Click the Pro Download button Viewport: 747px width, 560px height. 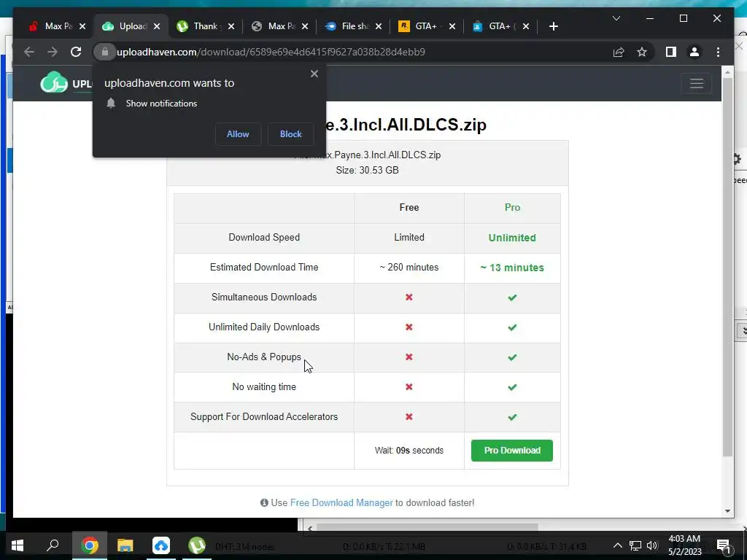point(511,451)
